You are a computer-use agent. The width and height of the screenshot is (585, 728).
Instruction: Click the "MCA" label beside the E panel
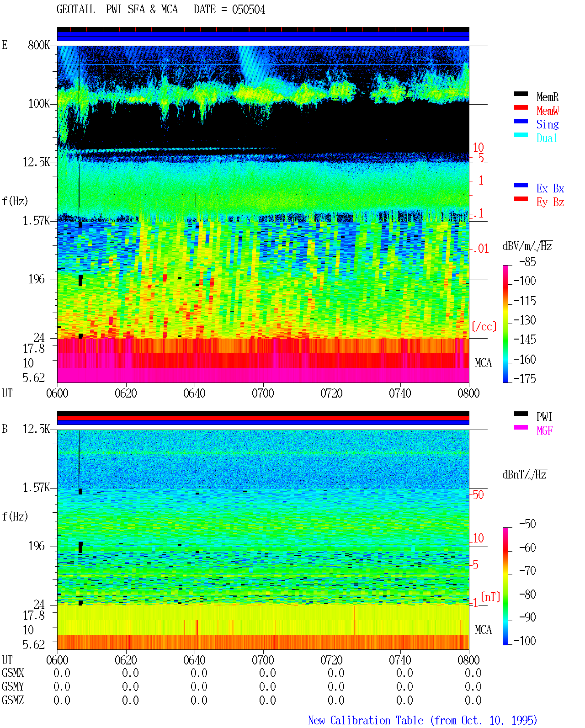point(483,363)
